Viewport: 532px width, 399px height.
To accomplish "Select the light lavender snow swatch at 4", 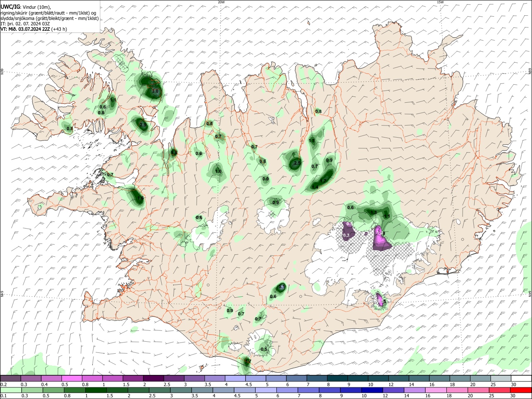I will click(x=235, y=378).
